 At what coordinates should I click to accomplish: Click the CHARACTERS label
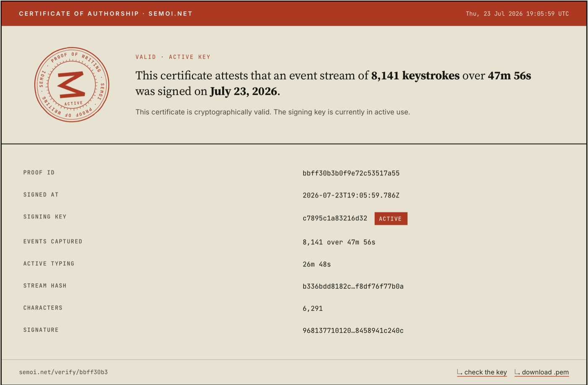pos(43,308)
